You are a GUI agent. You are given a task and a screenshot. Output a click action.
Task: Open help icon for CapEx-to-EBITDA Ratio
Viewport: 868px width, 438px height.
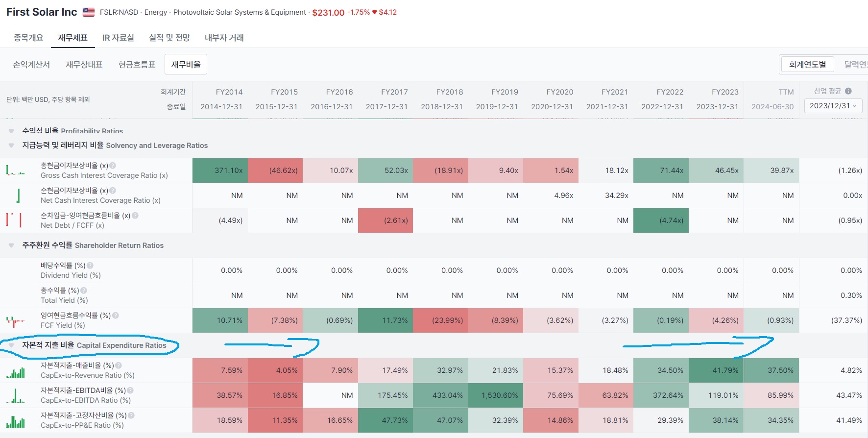(x=130, y=390)
